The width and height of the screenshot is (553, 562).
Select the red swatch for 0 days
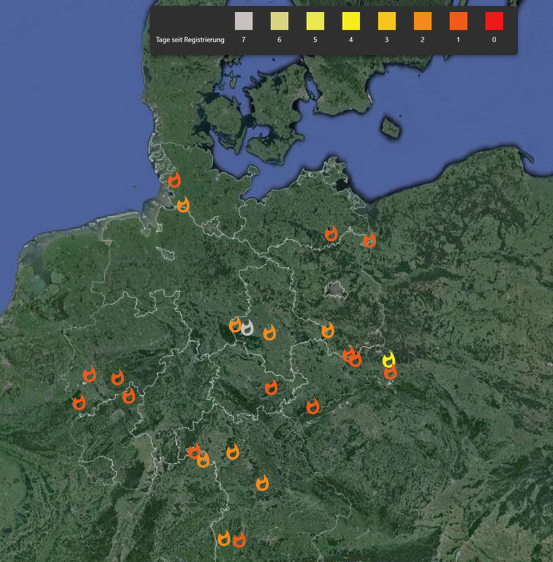click(494, 21)
